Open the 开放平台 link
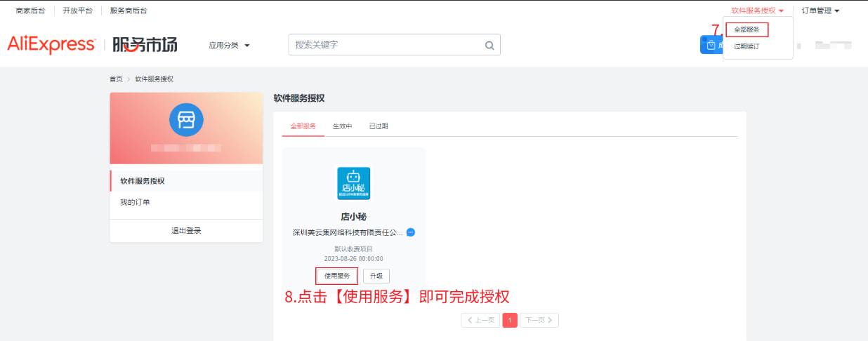 point(77,11)
